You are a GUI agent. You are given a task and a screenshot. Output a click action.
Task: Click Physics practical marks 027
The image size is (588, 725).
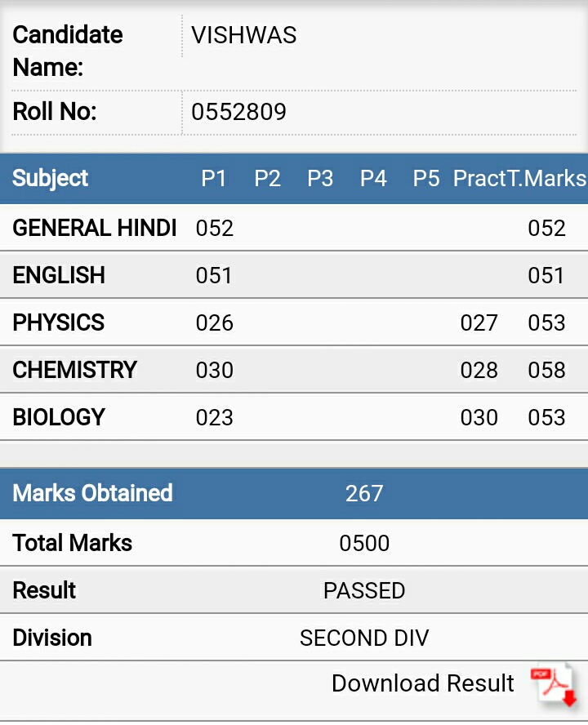pyautogui.click(x=479, y=322)
